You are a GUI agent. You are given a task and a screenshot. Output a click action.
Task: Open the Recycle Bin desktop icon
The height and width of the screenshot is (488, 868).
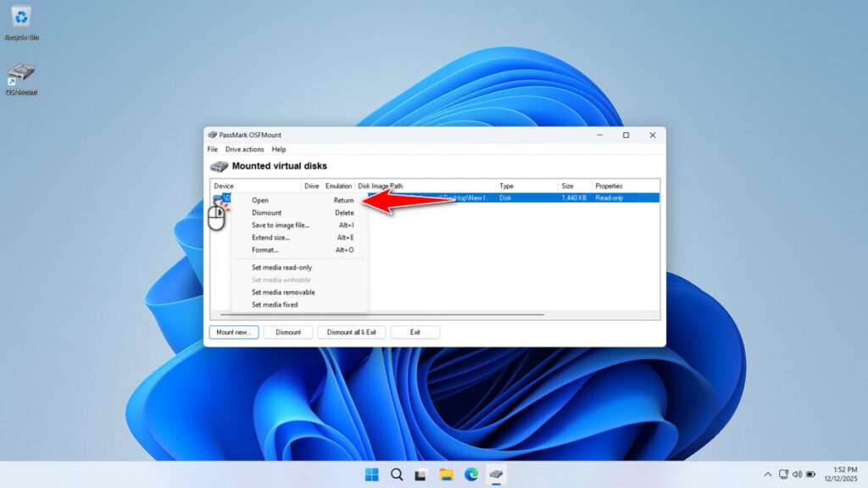click(x=21, y=17)
